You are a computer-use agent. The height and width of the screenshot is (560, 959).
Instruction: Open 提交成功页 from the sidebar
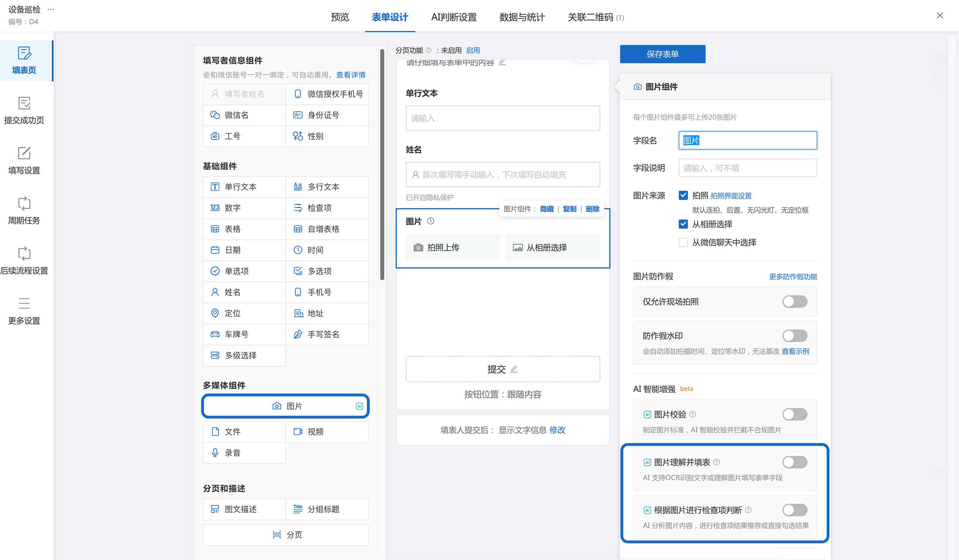(24, 110)
